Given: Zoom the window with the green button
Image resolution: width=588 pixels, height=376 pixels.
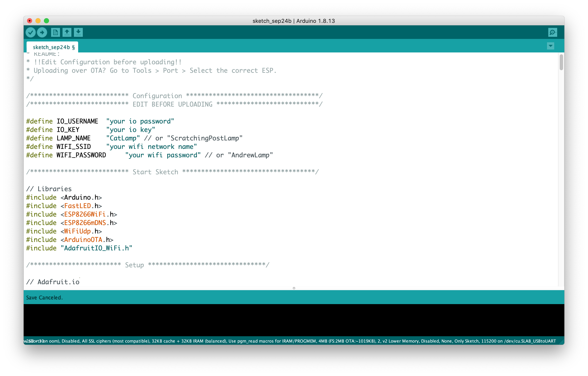Looking at the screenshot, I should [46, 21].
